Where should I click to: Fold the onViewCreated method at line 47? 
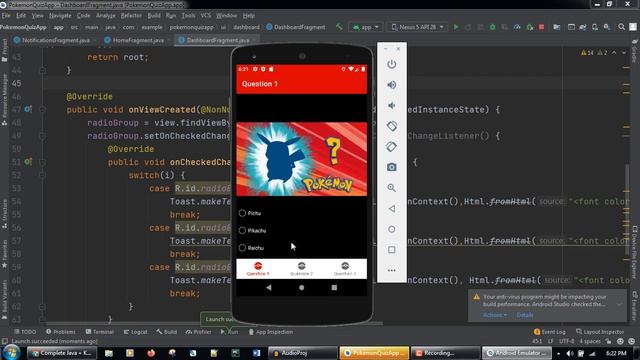[42, 109]
